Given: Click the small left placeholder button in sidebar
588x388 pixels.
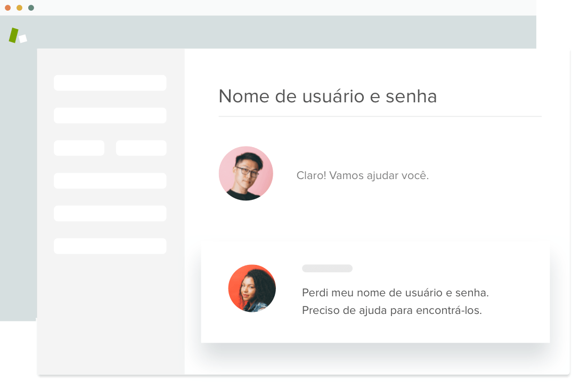Looking at the screenshot, I should pos(79,148).
